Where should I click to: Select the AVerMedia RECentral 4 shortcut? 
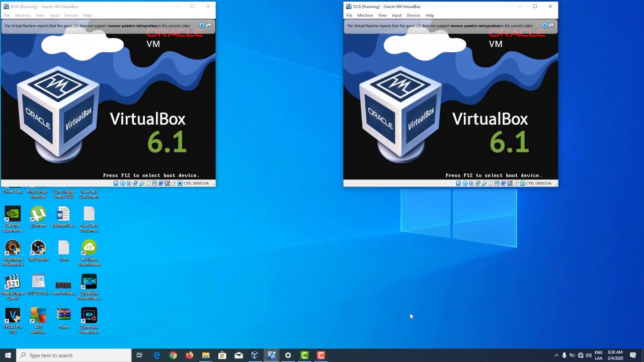coord(13,253)
